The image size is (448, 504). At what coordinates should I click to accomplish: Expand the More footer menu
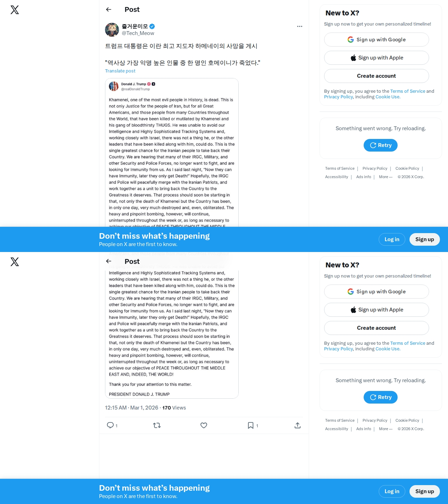click(386, 177)
